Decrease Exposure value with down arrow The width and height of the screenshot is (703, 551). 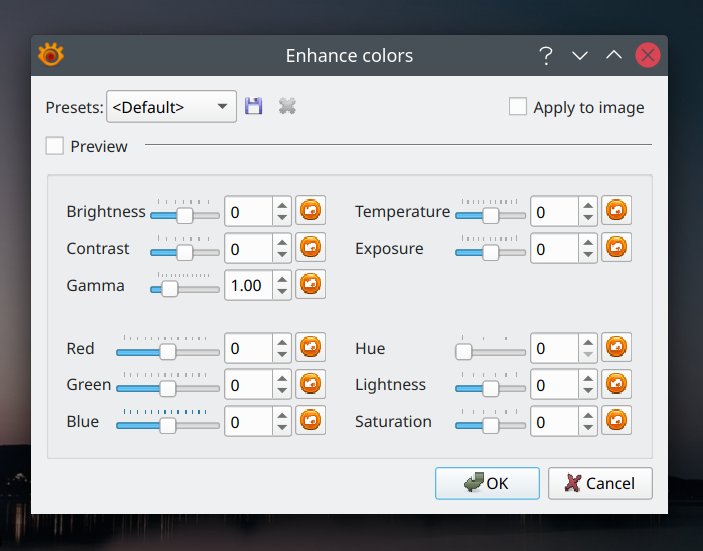(588, 255)
